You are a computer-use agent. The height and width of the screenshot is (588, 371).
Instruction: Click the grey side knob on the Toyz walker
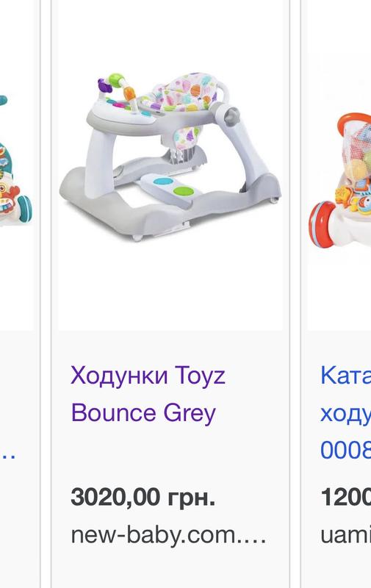coord(231,116)
